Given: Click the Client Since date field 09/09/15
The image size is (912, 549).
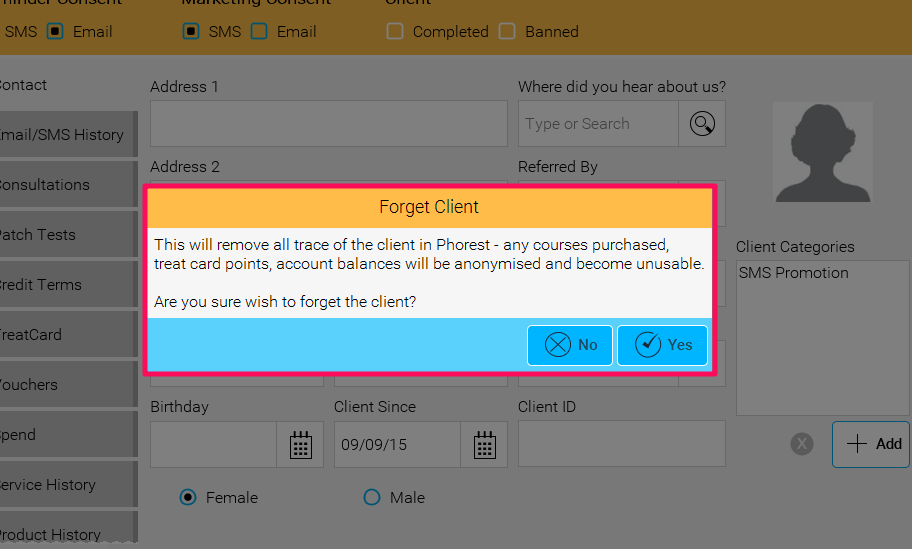Looking at the screenshot, I should click(x=397, y=445).
